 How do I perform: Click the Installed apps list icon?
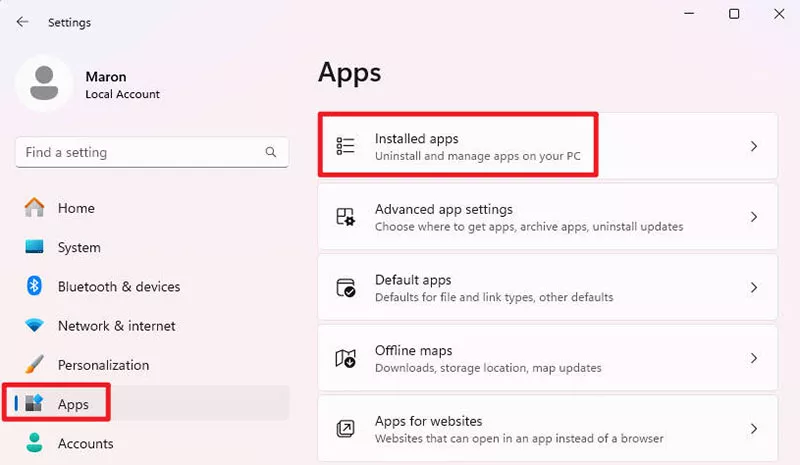(345, 146)
